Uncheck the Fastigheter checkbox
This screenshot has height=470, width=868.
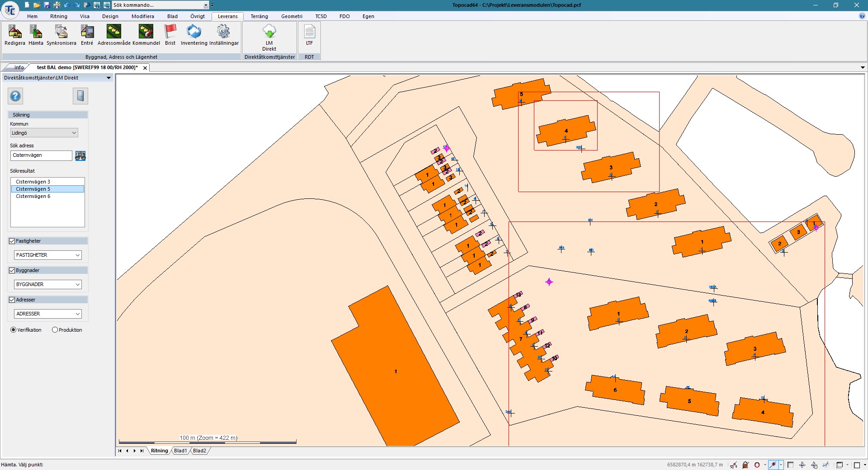tap(12, 241)
